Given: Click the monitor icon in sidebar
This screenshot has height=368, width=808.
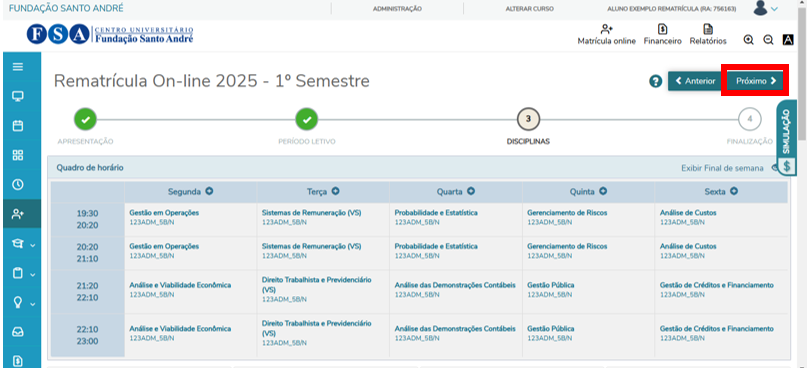Looking at the screenshot, I should pos(18,96).
